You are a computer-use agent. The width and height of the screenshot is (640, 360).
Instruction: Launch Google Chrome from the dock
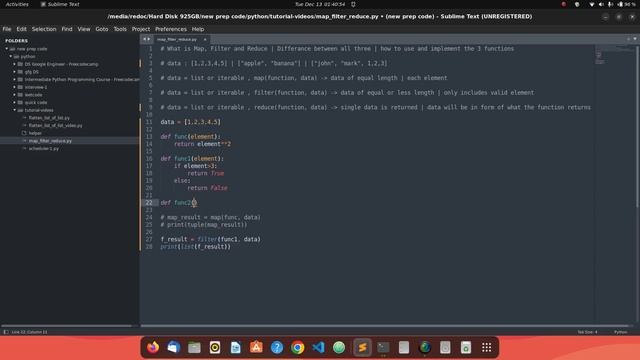298,347
